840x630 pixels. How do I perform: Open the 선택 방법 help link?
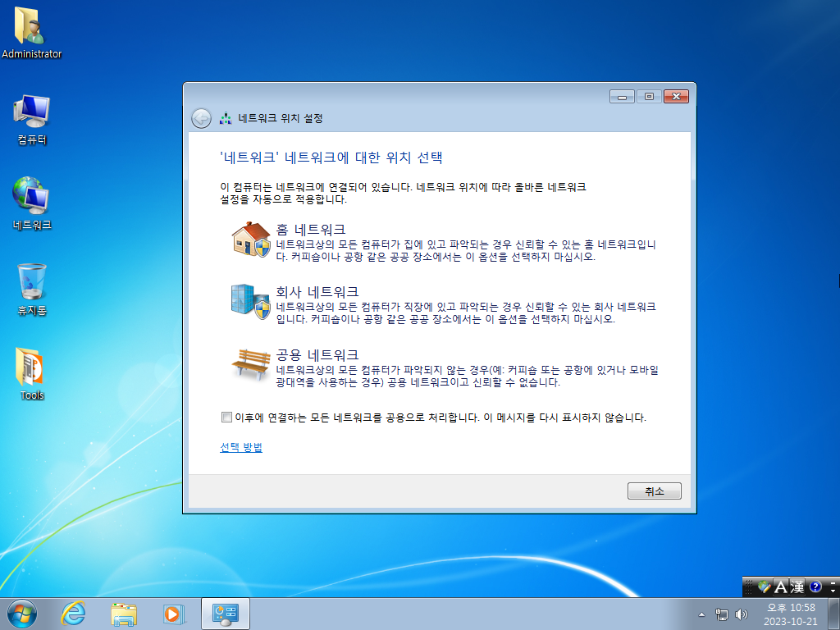click(241, 447)
